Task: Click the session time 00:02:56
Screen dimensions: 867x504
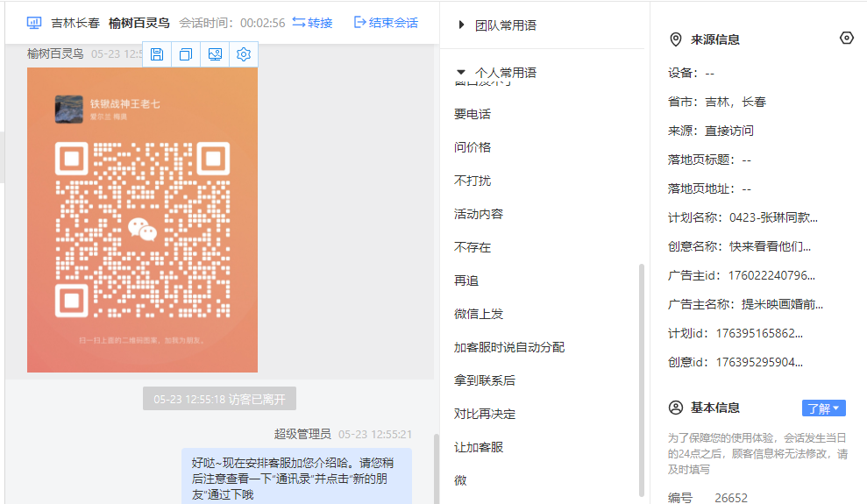Action: point(263,23)
